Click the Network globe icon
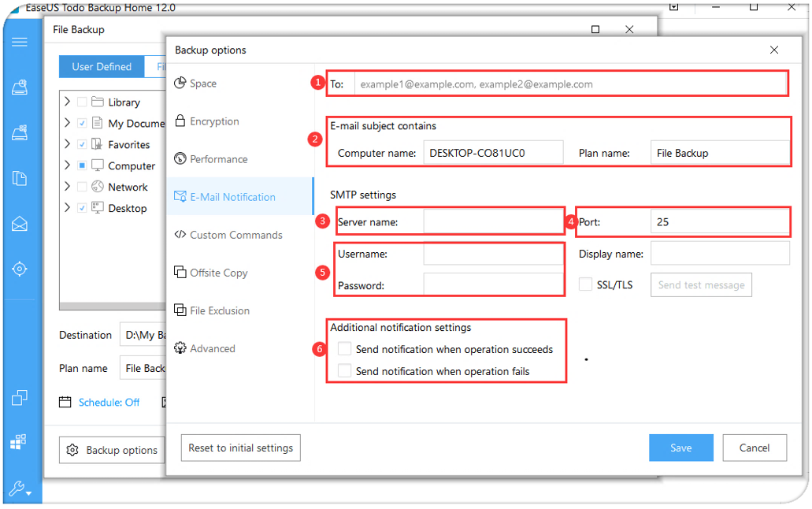Screen dimensions: 812x509 (98, 187)
